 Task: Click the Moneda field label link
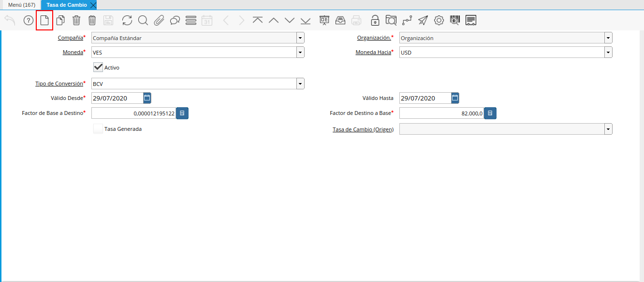click(73, 52)
